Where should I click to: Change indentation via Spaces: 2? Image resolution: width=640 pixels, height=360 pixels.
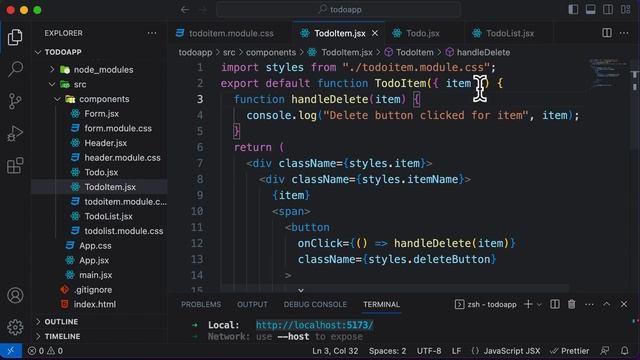tap(387, 351)
